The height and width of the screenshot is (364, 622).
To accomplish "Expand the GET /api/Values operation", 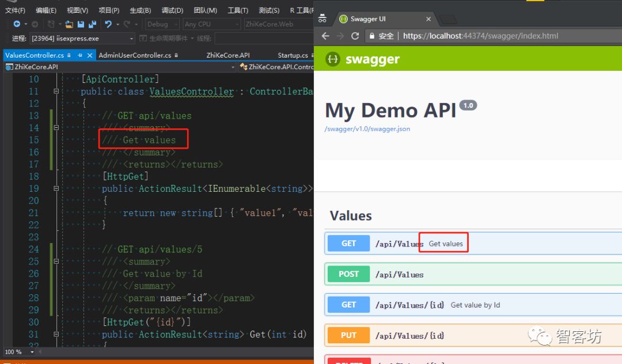I will coord(473,244).
